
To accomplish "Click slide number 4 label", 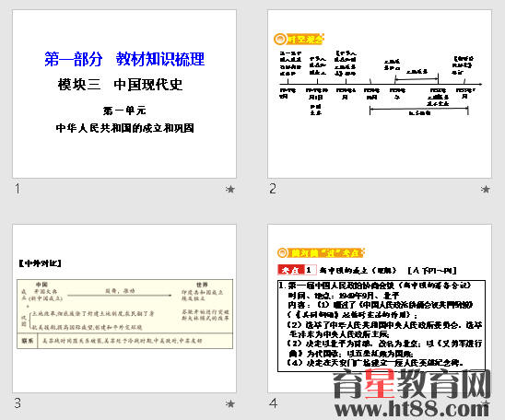I will (x=273, y=402).
